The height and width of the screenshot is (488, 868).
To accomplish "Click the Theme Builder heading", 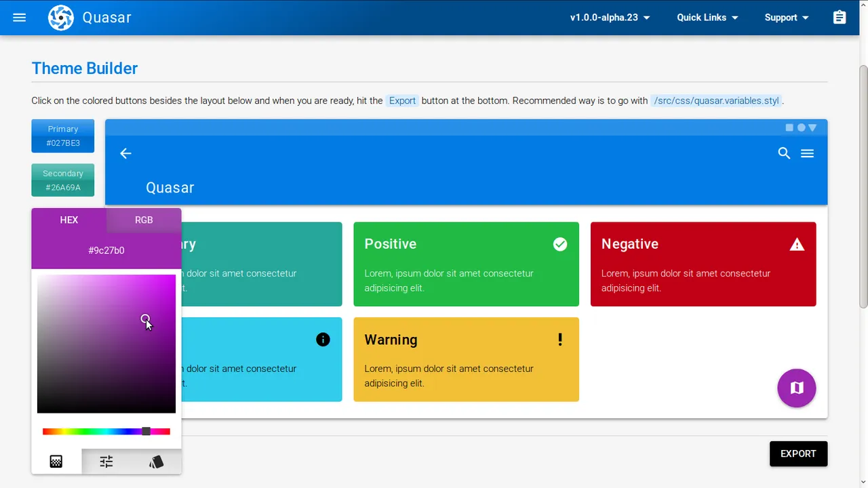I will coord(85,68).
